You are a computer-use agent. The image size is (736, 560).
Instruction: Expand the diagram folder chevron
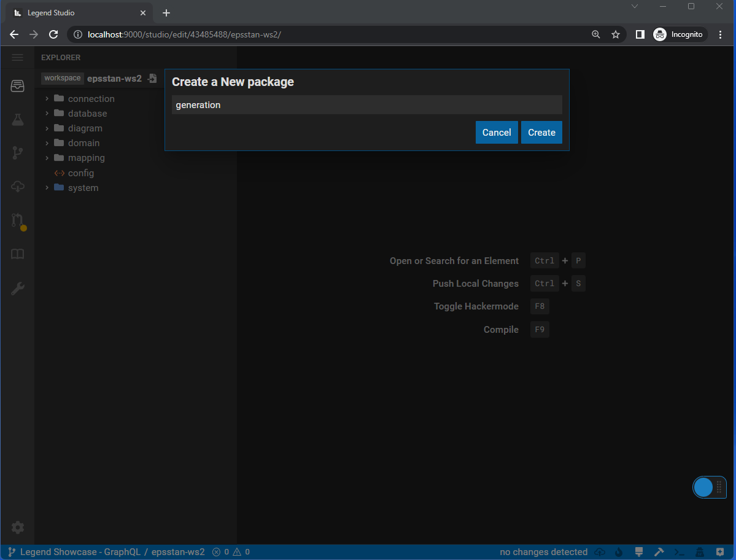pos(47,128)
